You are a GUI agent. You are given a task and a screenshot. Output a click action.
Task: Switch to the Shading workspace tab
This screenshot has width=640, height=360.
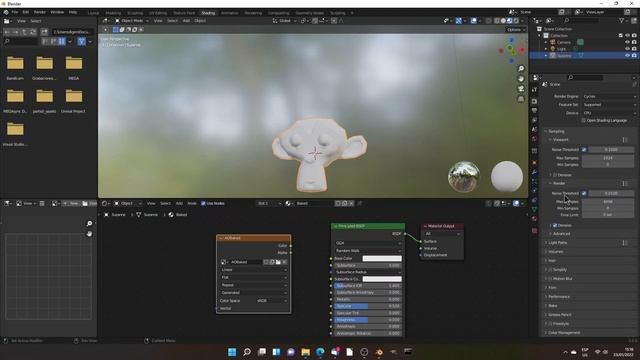(x=208, y=13)
